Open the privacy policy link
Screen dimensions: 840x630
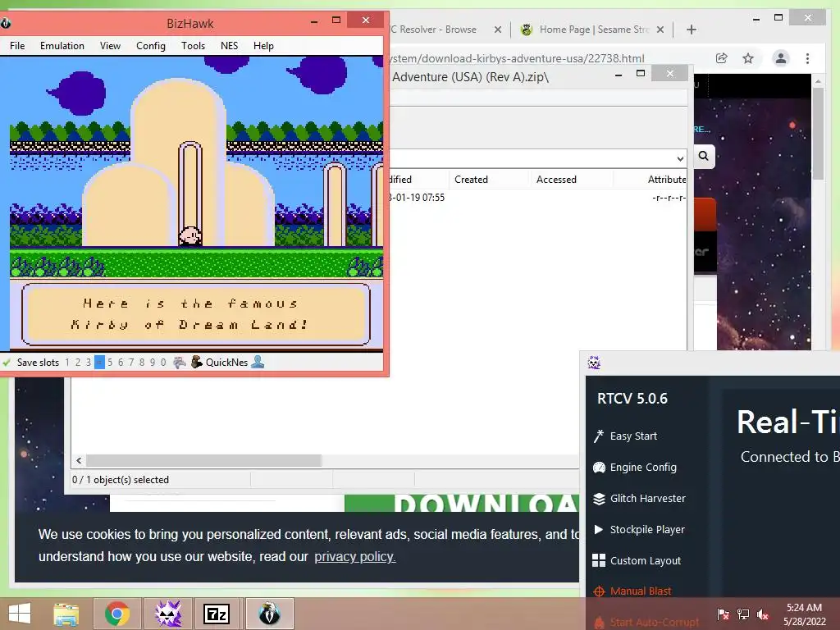354,557
